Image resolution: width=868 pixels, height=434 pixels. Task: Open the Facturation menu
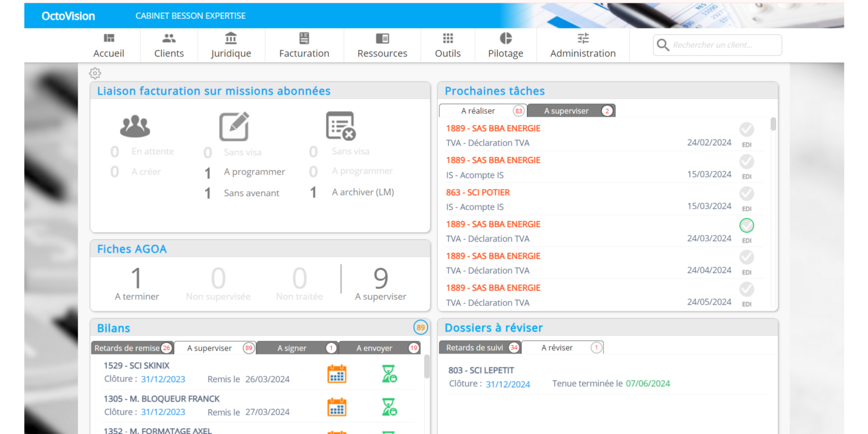pyautogui.click(x=304, y=45)
